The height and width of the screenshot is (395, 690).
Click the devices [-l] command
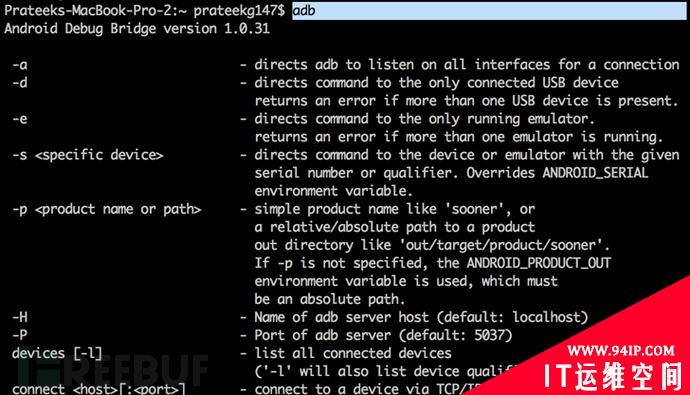[57, 353]
